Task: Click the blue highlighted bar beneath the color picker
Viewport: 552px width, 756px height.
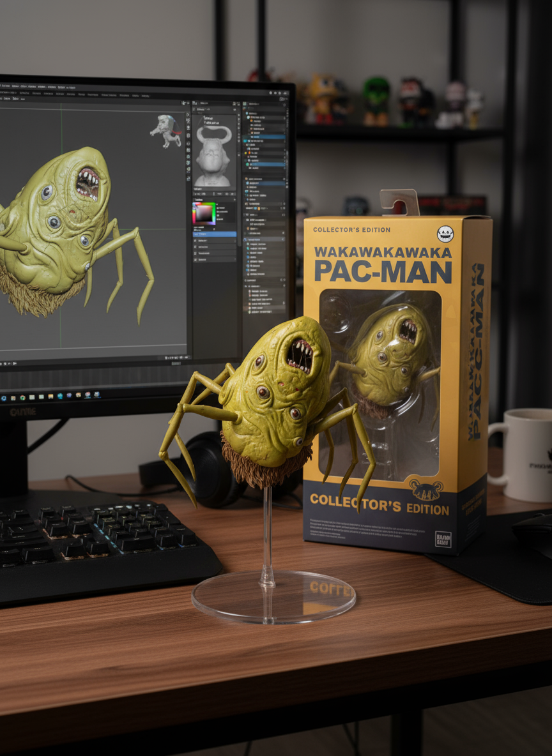Action: click(214, 234)
